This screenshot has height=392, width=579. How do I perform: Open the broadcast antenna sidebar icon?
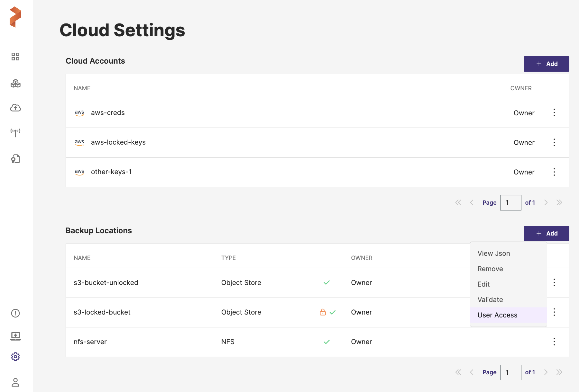click(x=15, y=132)
